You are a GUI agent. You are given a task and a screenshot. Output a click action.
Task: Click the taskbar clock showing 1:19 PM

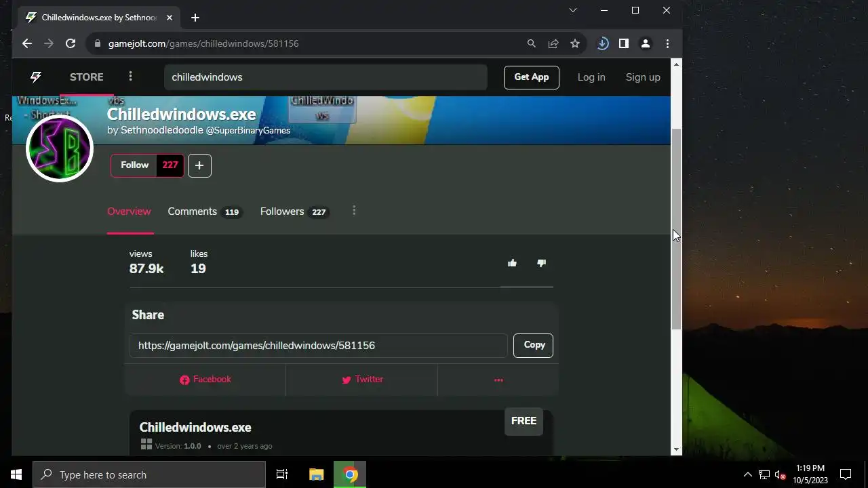click(810, 468)
